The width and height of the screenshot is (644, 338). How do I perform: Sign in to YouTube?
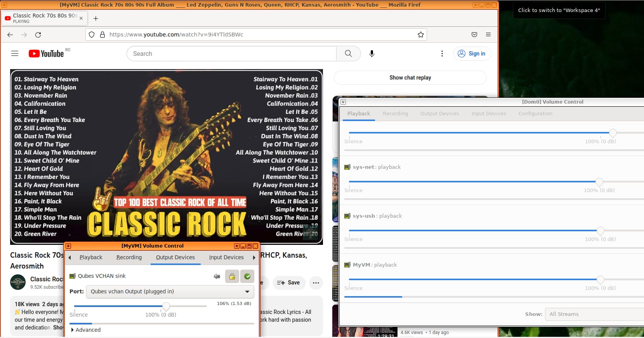[472, 54]
